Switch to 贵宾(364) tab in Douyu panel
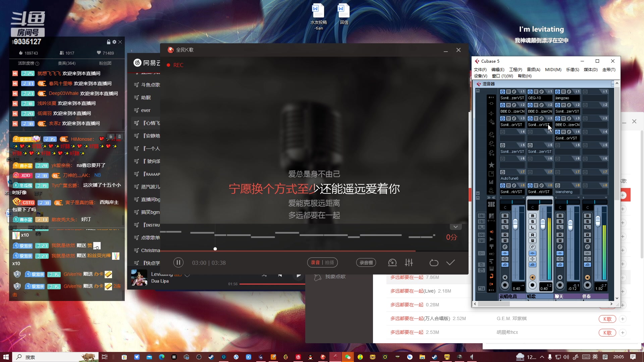Screen dimensions: 644x362 coord(66,63)
